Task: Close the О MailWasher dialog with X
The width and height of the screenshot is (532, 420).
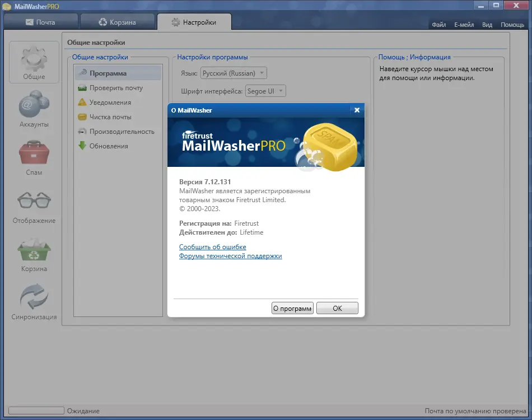Action: (x=357, y=110)
